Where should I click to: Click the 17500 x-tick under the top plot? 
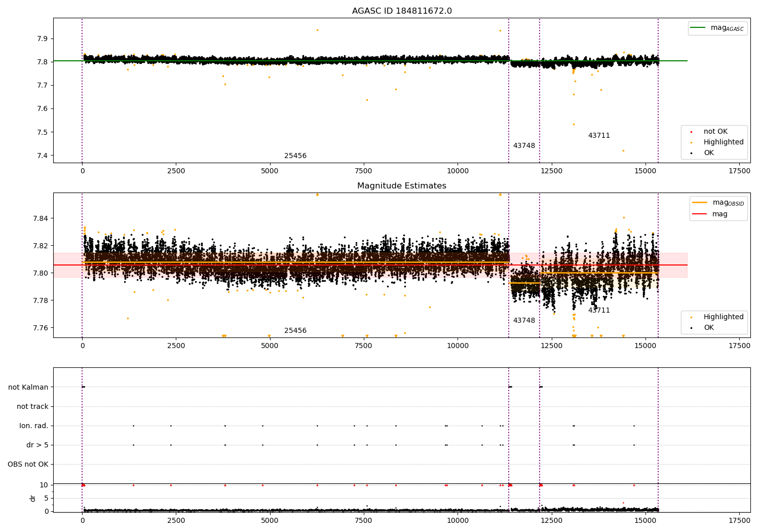coord(739,171)
